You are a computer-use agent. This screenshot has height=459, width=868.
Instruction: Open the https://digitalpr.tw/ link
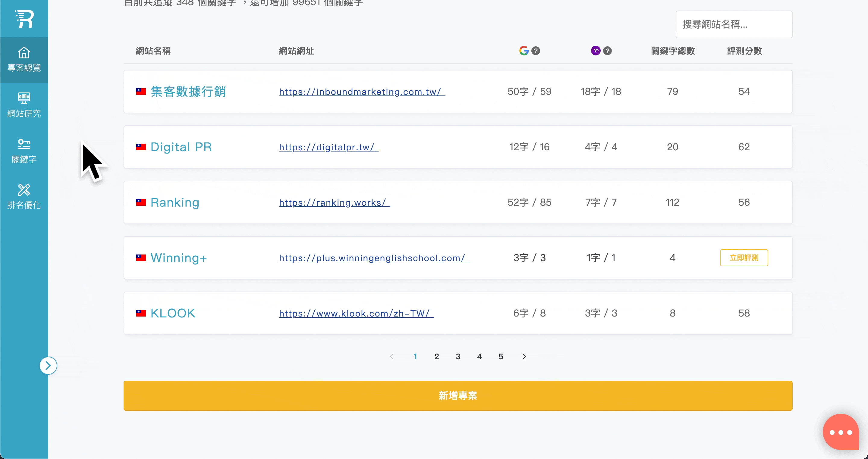tap(329, 147)
